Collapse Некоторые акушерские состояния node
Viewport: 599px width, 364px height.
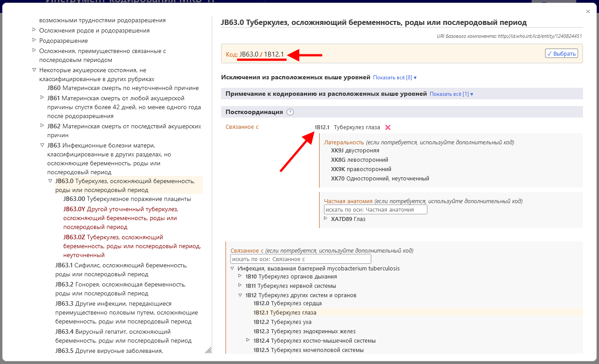point(34,70)
